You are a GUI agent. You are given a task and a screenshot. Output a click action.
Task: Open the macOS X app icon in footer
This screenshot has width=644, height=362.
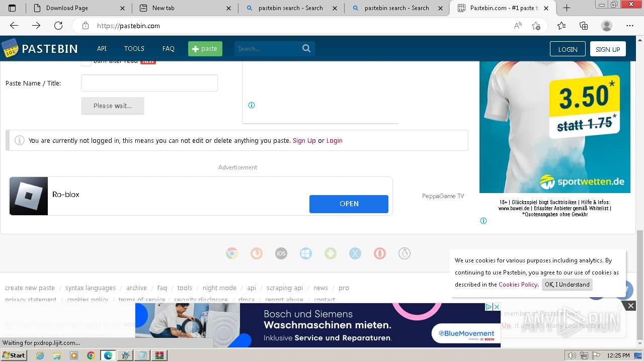355,254
